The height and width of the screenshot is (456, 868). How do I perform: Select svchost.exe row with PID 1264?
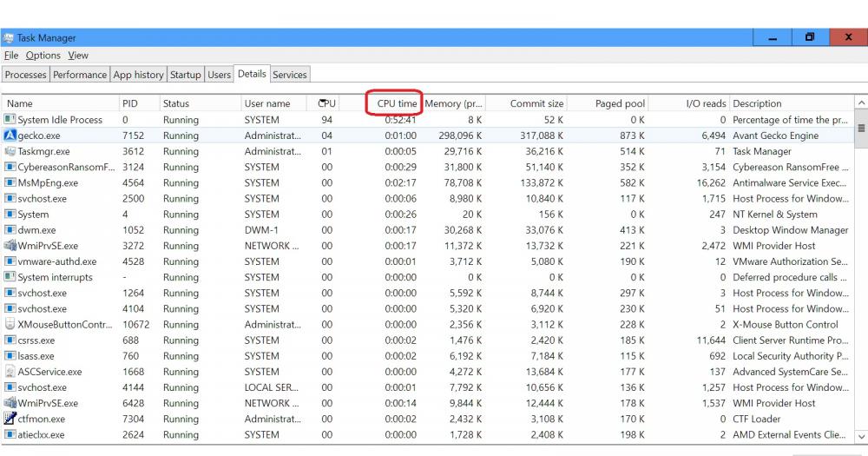[x=427, y=293]
